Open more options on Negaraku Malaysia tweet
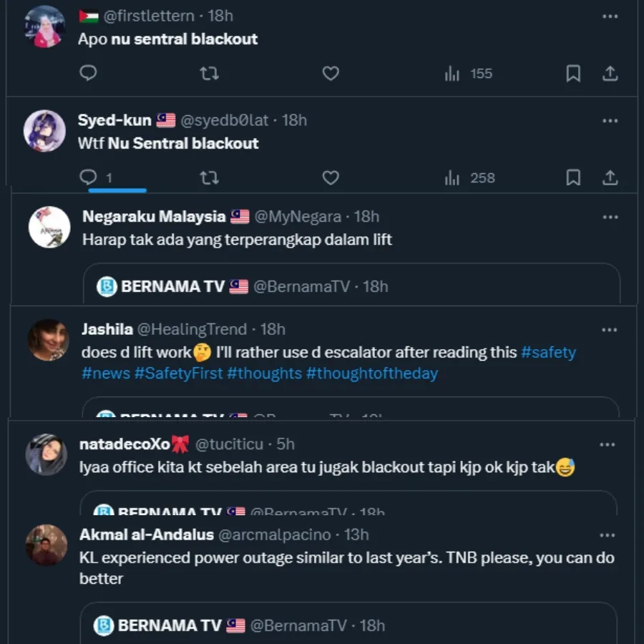The height and width of the screenshot is (644, 644). click(x=610, y=217)
